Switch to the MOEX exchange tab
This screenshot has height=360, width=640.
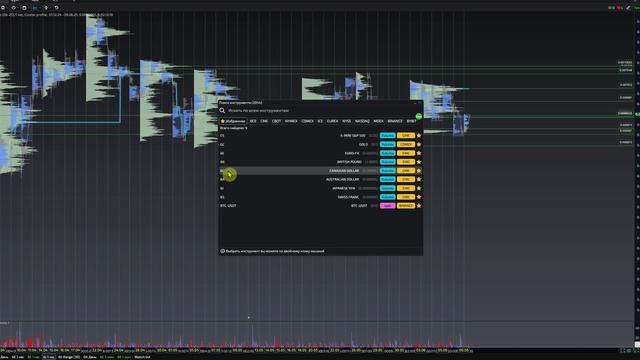tap(378, 121)
